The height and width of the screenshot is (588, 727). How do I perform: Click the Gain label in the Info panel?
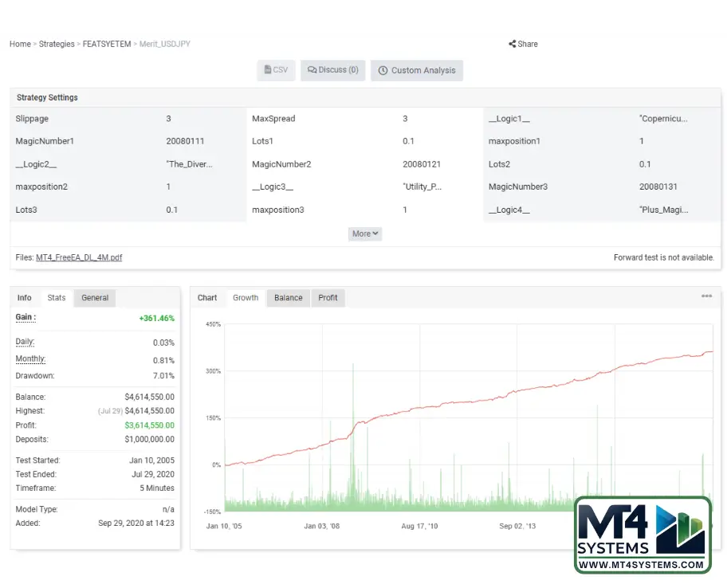tap(26, 317)
